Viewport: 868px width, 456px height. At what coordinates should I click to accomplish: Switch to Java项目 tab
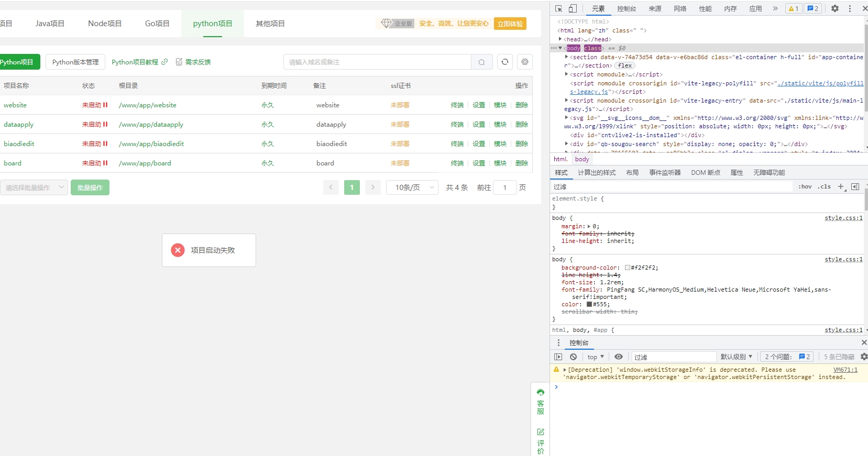coord(50,24)
